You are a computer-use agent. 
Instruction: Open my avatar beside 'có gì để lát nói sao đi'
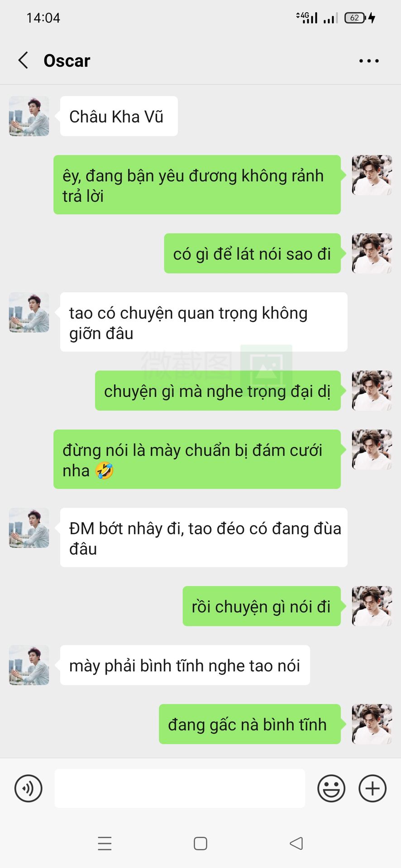point(372,253)
